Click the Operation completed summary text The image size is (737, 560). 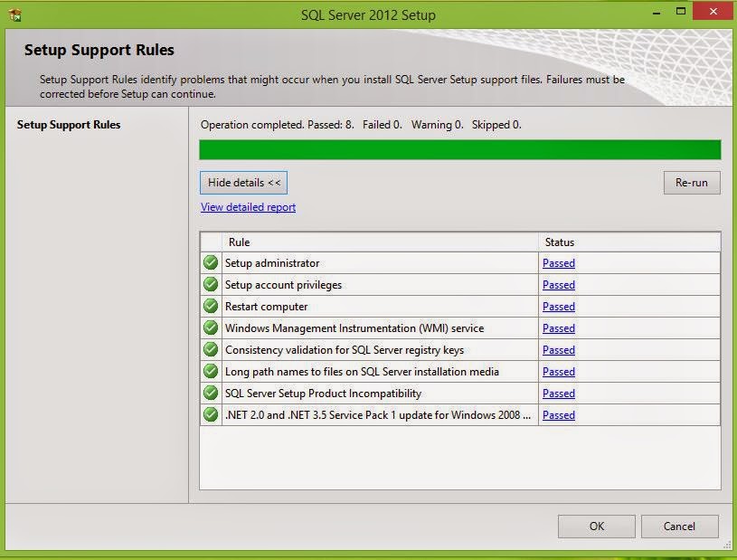click(x=361, y=125)
